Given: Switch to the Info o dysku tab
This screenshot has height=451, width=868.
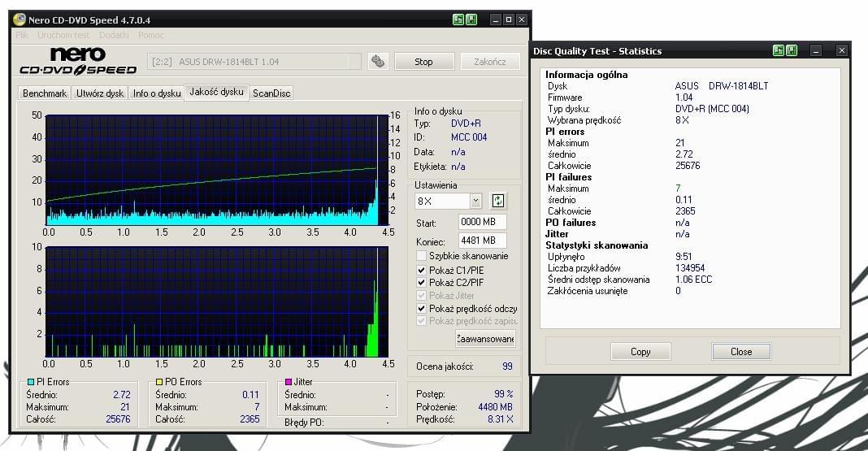Looking at the screenshot, I should tap(157, 93).
